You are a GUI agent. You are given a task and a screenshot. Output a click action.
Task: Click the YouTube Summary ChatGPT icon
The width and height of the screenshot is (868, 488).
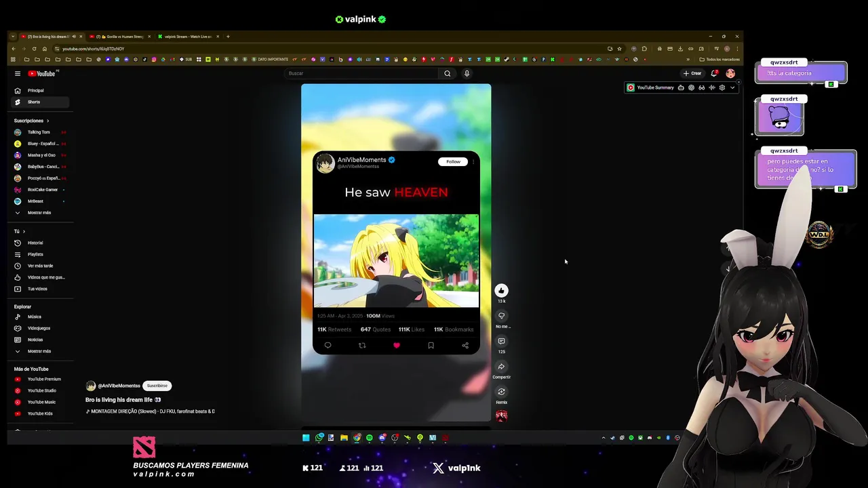[691, 87]
